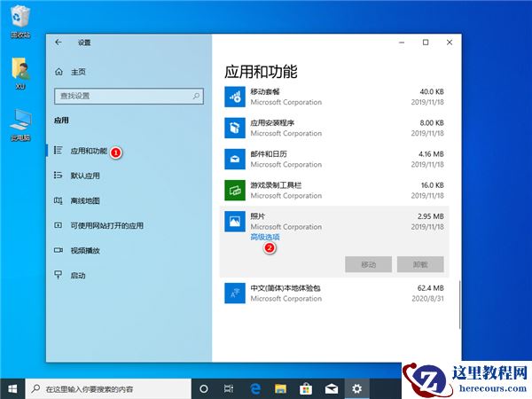The height and width of the screenshot is (399, 532).
Task: Select the 应用和功能 list icon
Action: click(x=58, y=151)
